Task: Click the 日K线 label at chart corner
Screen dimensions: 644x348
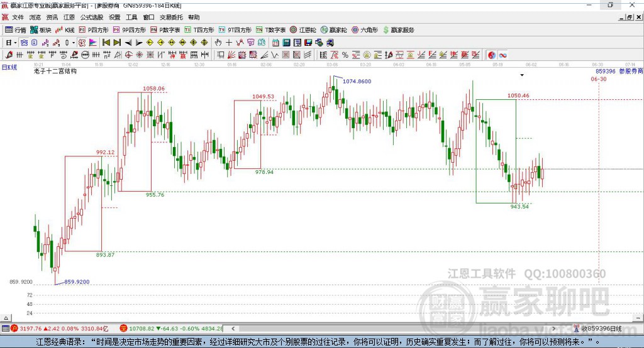Action: coord(9,67)
